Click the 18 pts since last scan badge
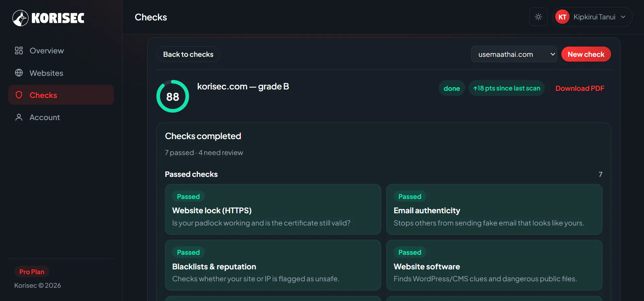 pos(507,88)
